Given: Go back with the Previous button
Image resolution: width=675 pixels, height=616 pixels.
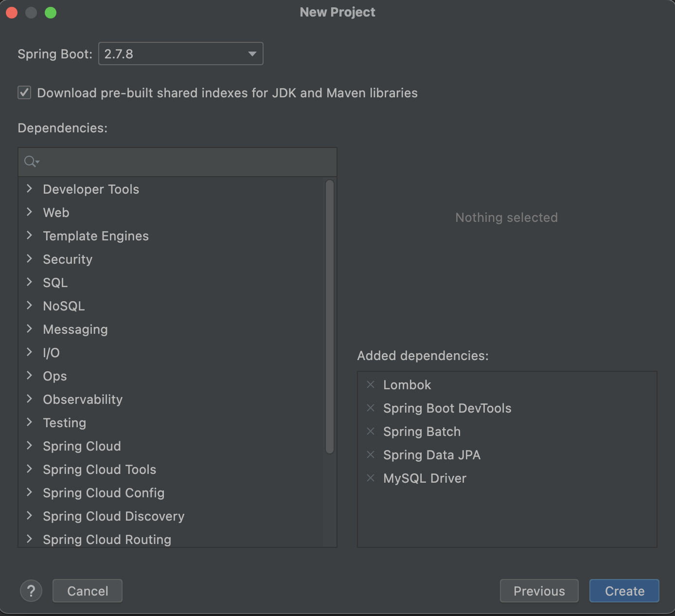Looking at the screenshot, I should click(x=539, y=591).
